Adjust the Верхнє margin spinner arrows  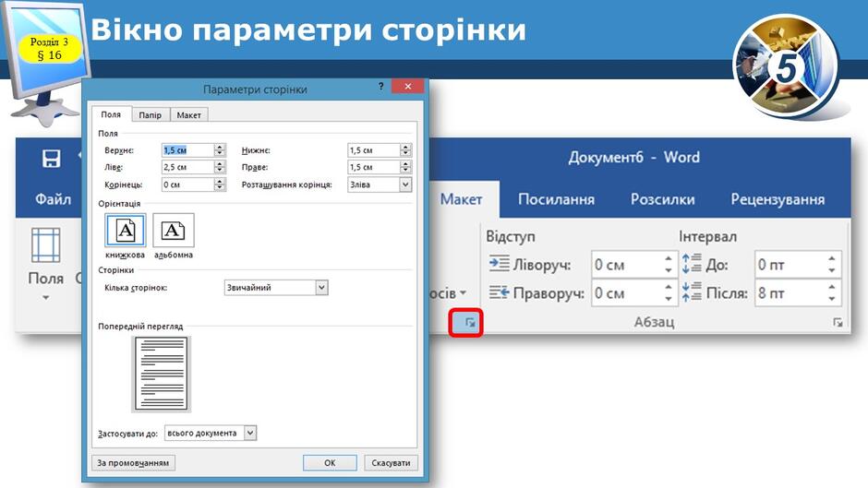tap(220, 150)
